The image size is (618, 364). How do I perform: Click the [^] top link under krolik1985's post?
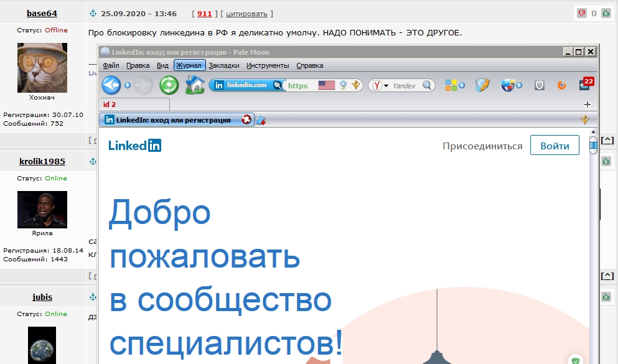pos(607,276)
